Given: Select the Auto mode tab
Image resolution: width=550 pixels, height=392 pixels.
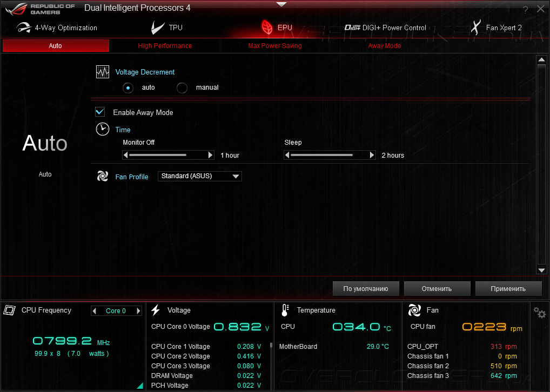Looking at the screenshot, I should click(x=56, y=45).
